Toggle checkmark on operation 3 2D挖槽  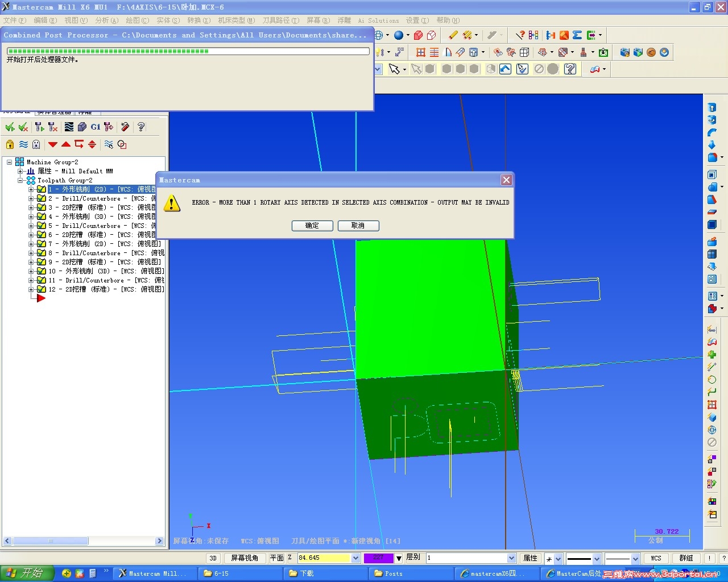(42, 207)
